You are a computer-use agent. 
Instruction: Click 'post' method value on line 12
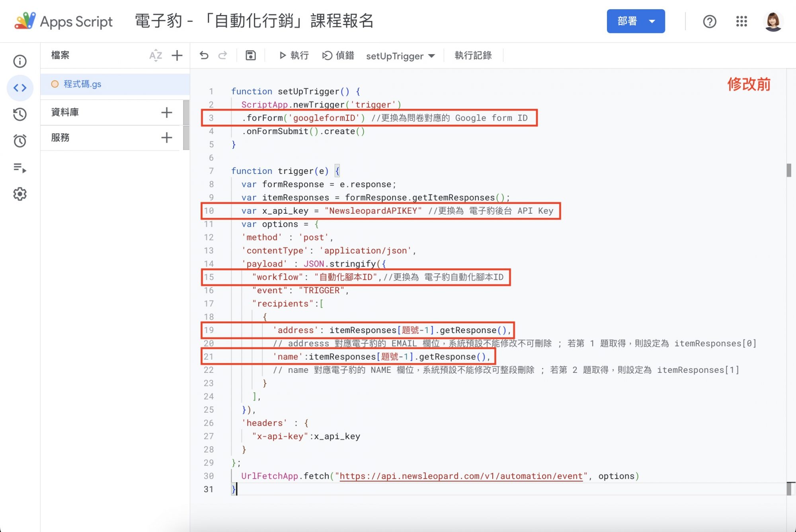[x=313, y=237]
